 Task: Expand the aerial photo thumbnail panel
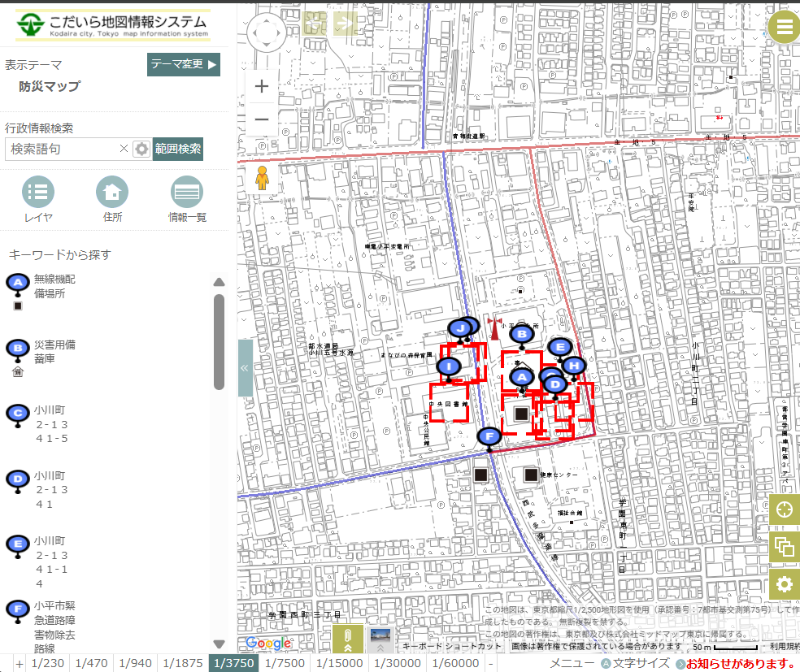[x=379, y=639]
